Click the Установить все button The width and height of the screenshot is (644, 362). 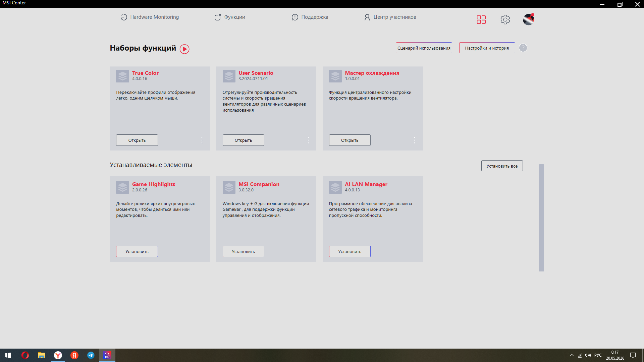coord(502,166)
